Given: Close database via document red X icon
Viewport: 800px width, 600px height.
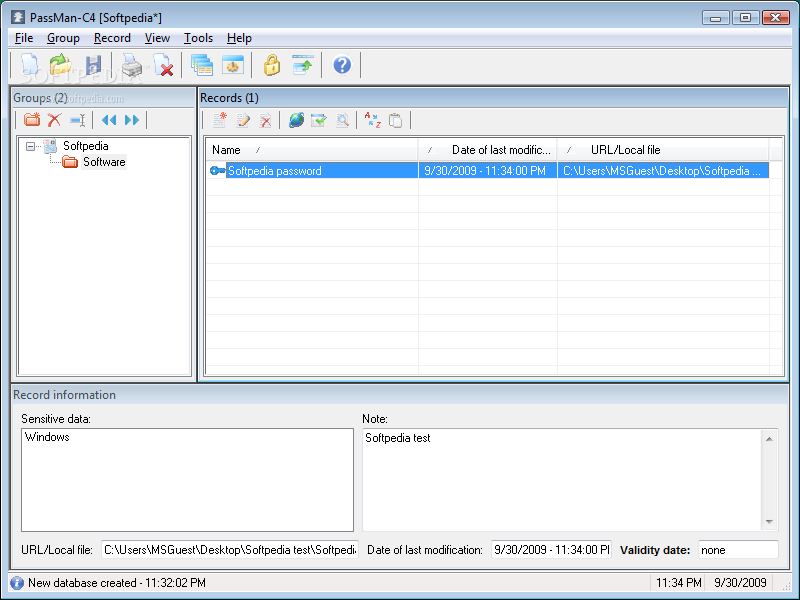Looking at the screenshot, I should 163,65.
